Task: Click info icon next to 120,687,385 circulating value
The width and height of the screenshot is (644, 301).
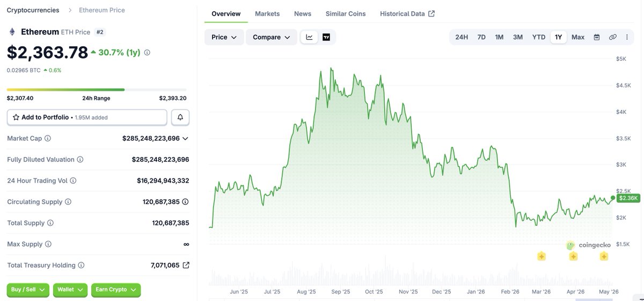Action: tap(185, 202)
